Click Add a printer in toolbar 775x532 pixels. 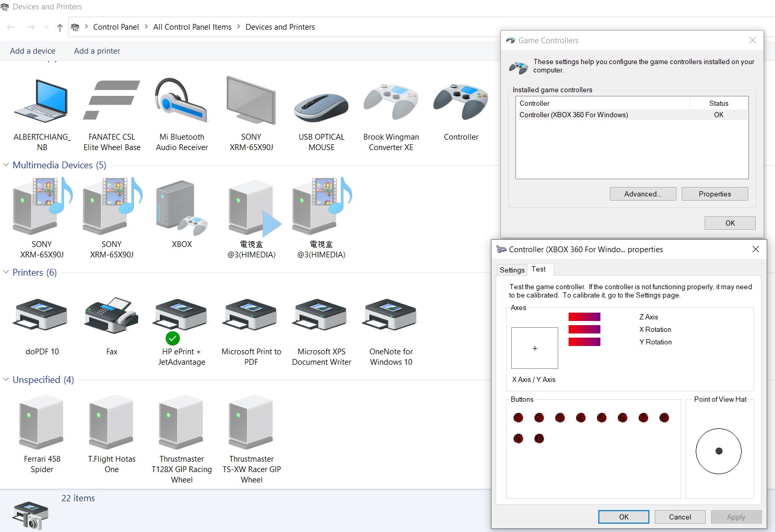point(97,51)
